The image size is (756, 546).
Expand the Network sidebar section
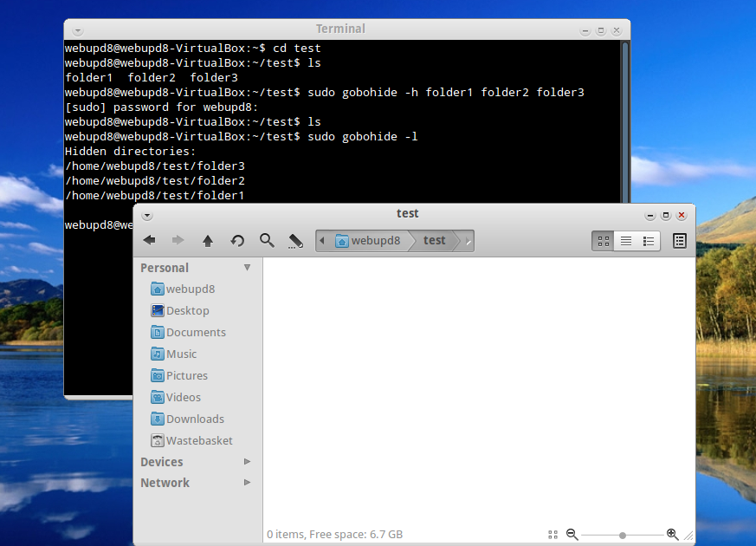coord(248,483)
